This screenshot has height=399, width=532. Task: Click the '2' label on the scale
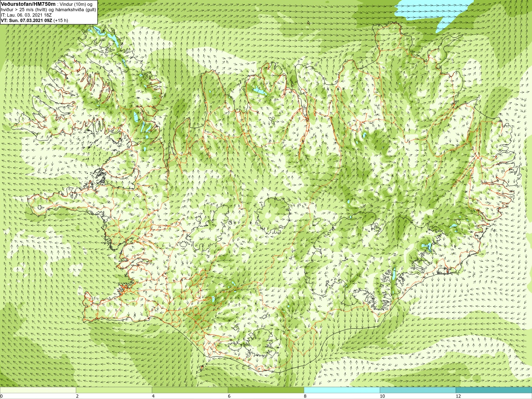(x=77, y=396)
